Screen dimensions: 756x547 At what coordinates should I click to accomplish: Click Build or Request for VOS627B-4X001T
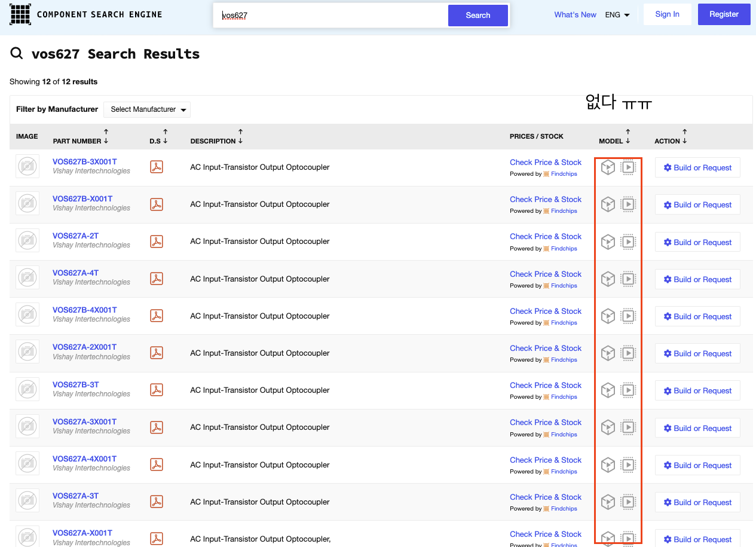(x=697, y=316)
